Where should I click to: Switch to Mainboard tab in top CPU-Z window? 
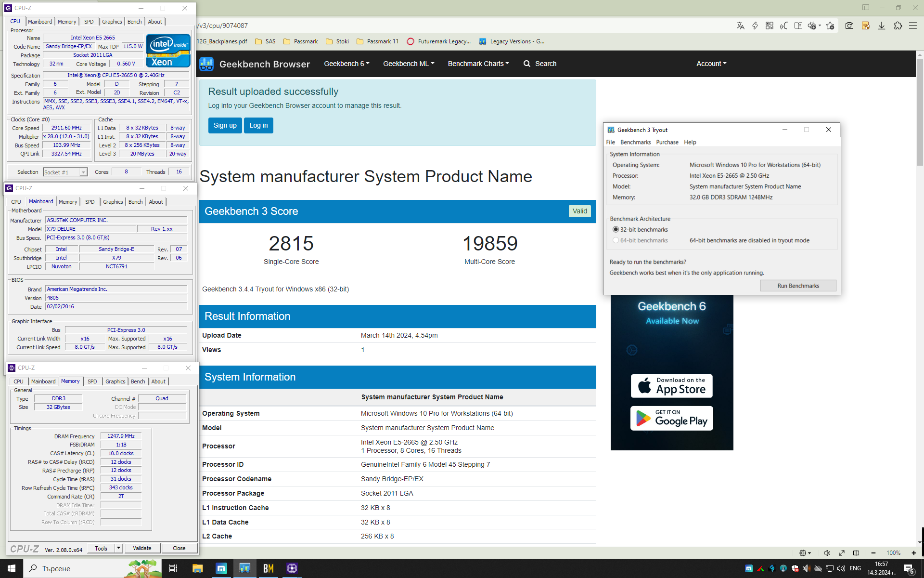point(40,22)
